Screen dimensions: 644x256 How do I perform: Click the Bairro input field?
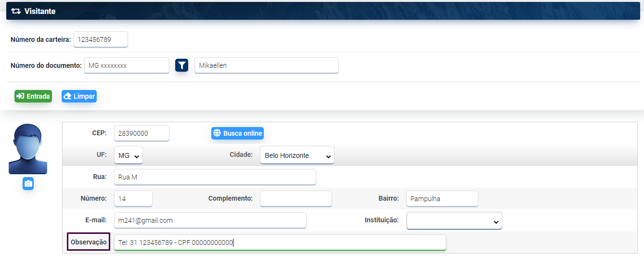442,199
